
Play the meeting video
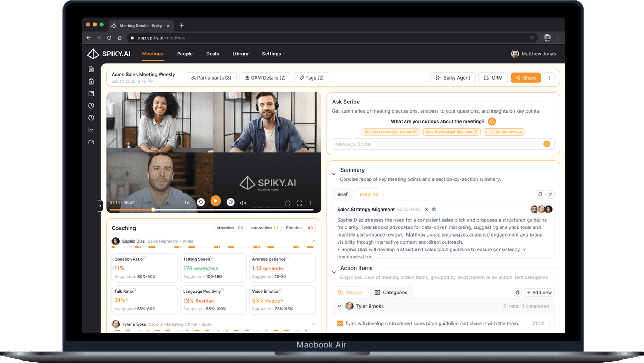click(x=215, y=201)
